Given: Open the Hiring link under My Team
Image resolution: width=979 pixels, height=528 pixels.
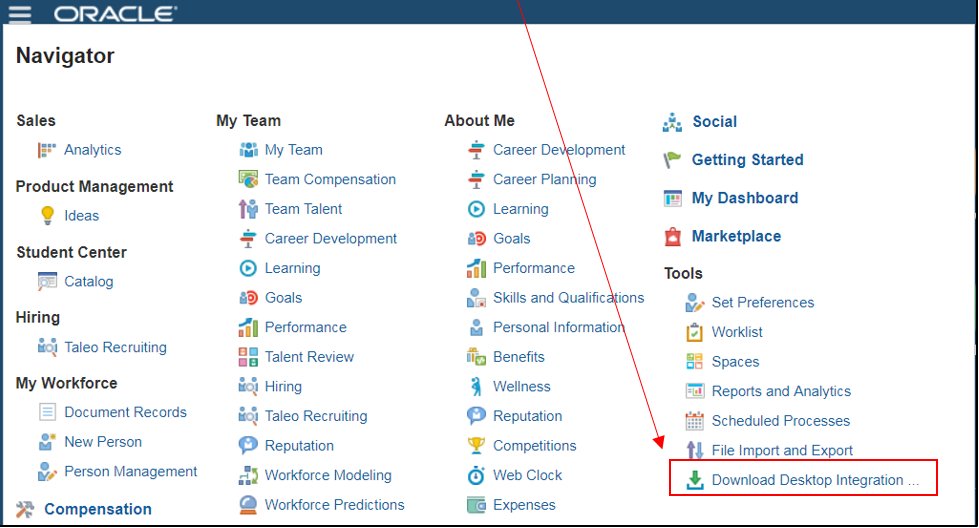Looking at the screenshot, I should click(x=283, y=386).
